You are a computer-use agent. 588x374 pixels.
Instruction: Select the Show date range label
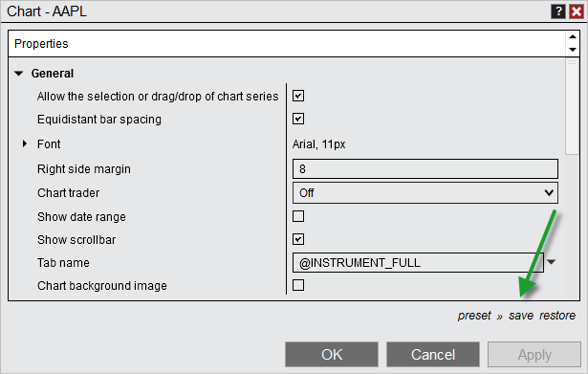(x=81, y=217)
